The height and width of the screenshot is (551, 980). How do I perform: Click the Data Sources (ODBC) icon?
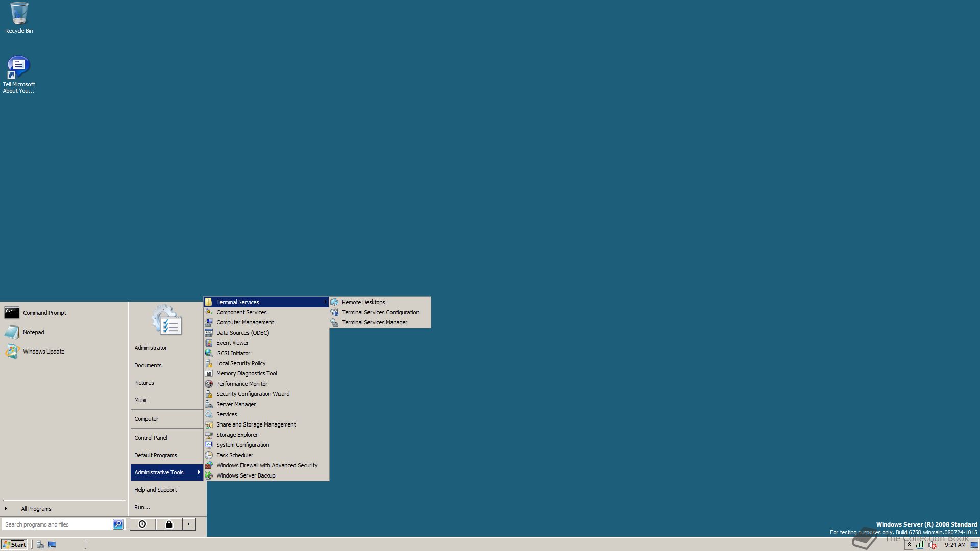[x=209, y=333]
